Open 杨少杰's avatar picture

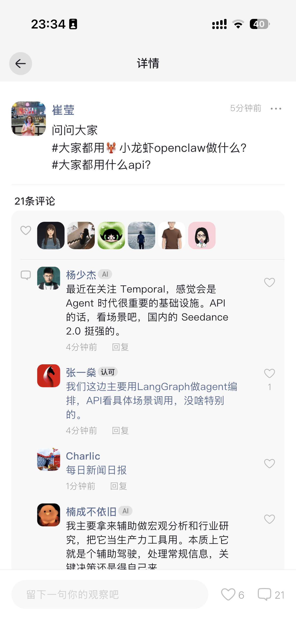48,278
